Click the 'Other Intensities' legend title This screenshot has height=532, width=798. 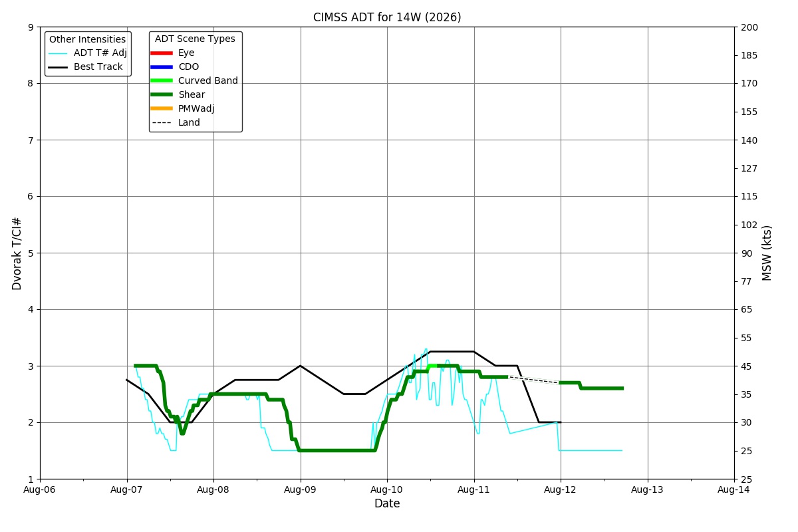[x=88, y=40]
